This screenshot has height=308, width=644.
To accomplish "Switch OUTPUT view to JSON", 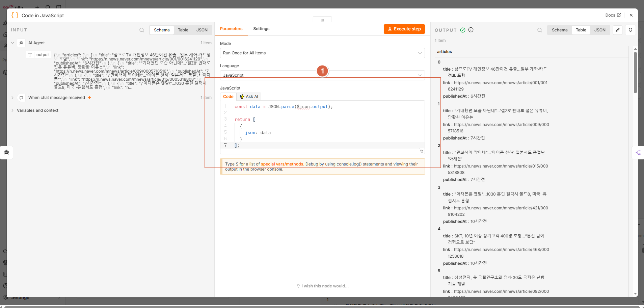I will click(600, 30).
